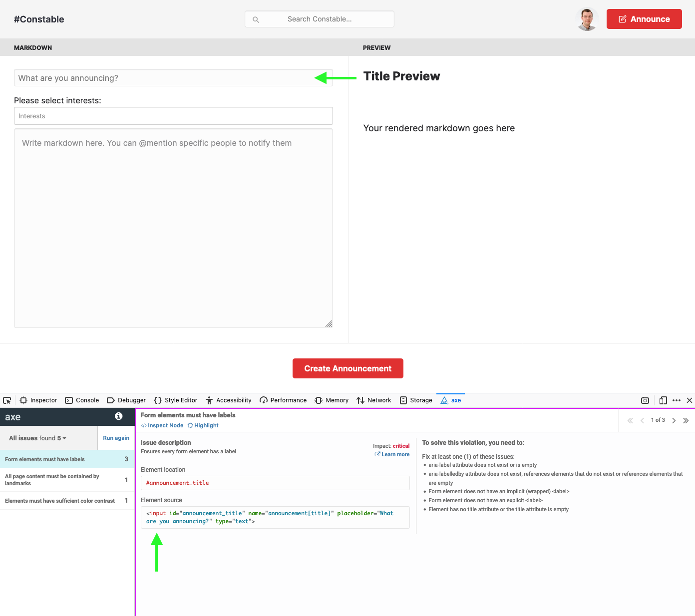Advance to the next violation instance arrow

(x=674, y=420)
